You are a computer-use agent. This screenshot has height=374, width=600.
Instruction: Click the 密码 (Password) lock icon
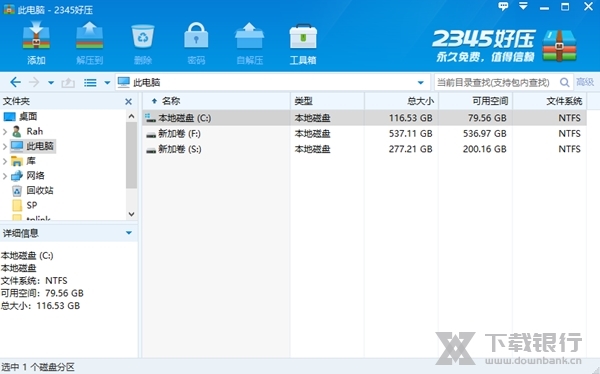pos(196,36)
